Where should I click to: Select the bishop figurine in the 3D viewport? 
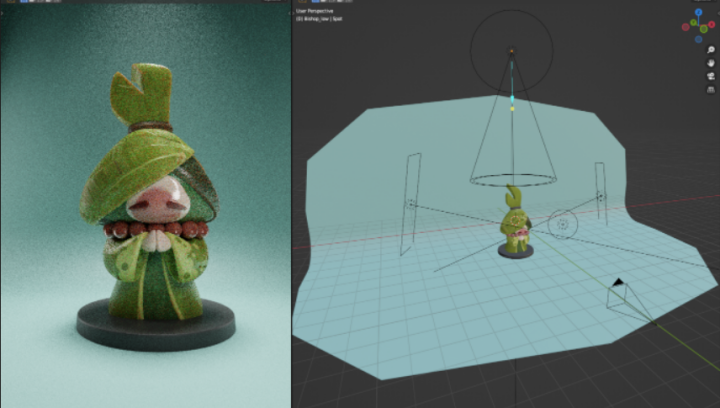click(x=514, y=225)
